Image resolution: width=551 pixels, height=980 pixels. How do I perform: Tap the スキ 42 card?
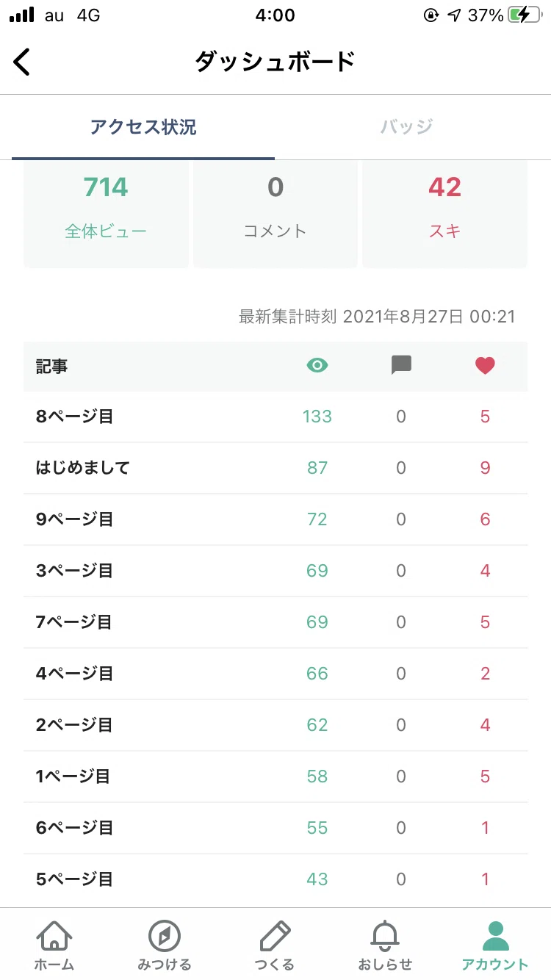444,213
